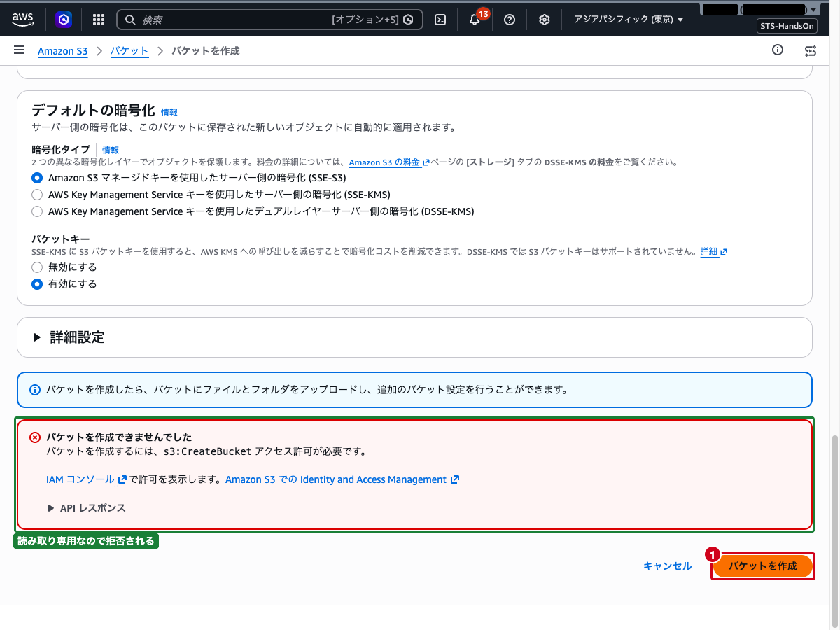Open the AWS console home logo
840x630 pixels.
(x=23, y=20)
